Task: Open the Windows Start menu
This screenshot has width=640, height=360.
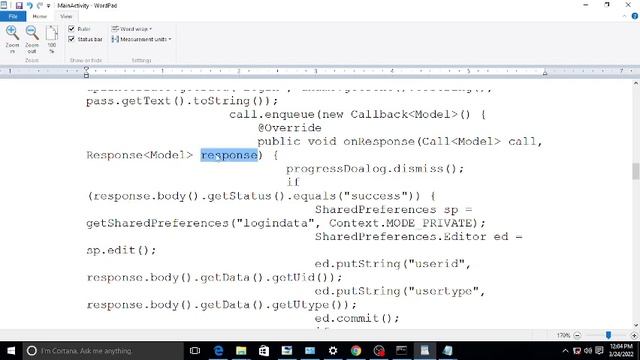Action: click(11, 351)
